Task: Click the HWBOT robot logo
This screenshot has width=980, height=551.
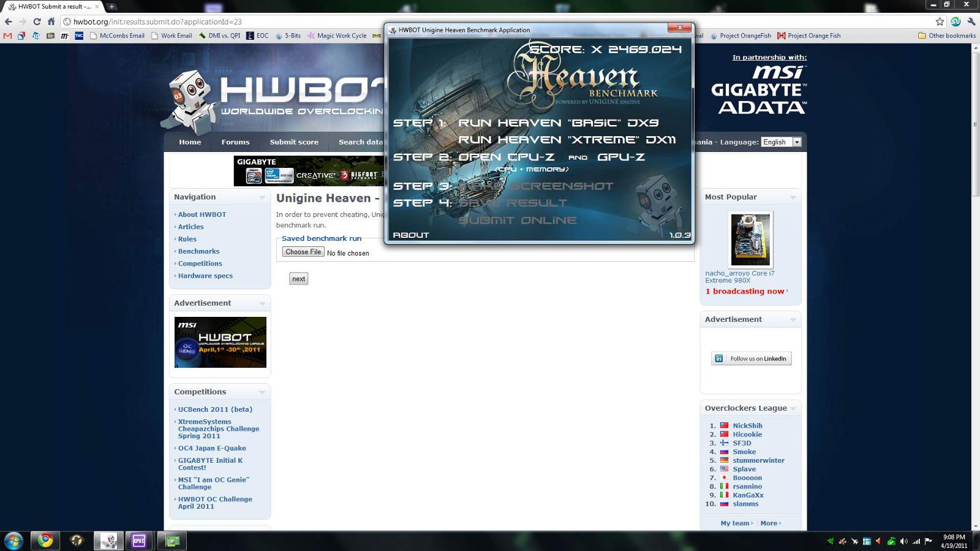Action: (x=189, y=102)
